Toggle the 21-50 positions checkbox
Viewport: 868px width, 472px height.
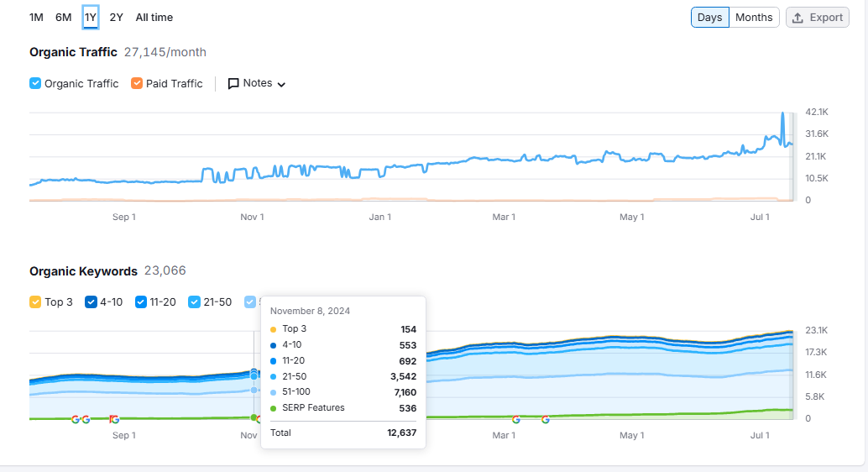[x=194, y=302]
